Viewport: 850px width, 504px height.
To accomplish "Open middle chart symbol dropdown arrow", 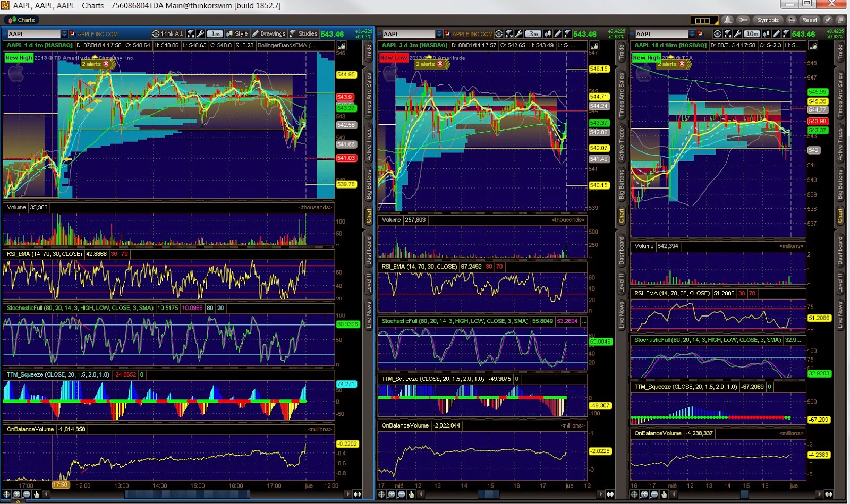I will (439, 34).
